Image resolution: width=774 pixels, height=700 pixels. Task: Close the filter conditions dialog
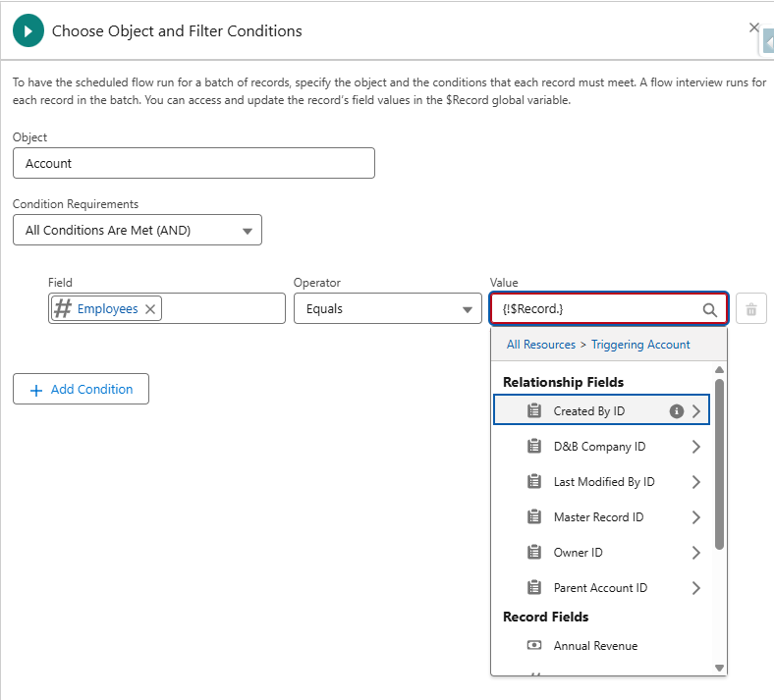(753, 28)
